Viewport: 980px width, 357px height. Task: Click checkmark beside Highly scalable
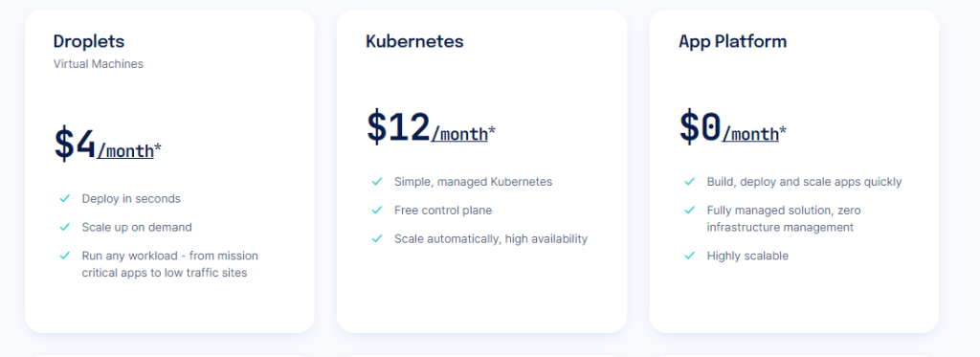click(689, 256)
